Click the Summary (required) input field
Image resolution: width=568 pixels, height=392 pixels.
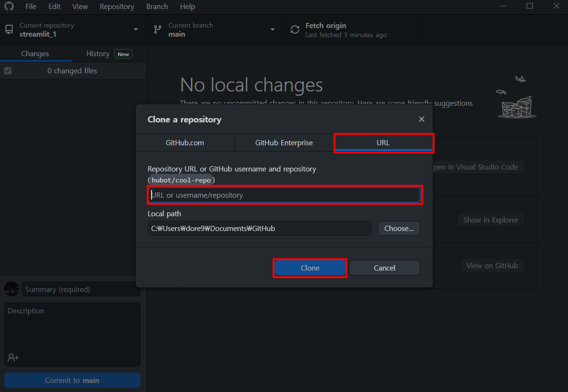click(x=81, y=289)
